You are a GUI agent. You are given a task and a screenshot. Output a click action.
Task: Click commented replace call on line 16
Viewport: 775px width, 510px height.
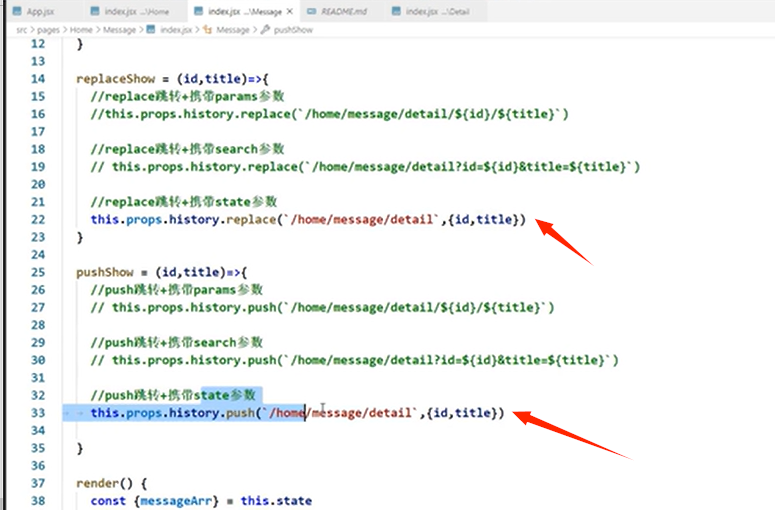pyautogui.click(x=330, y=114)
